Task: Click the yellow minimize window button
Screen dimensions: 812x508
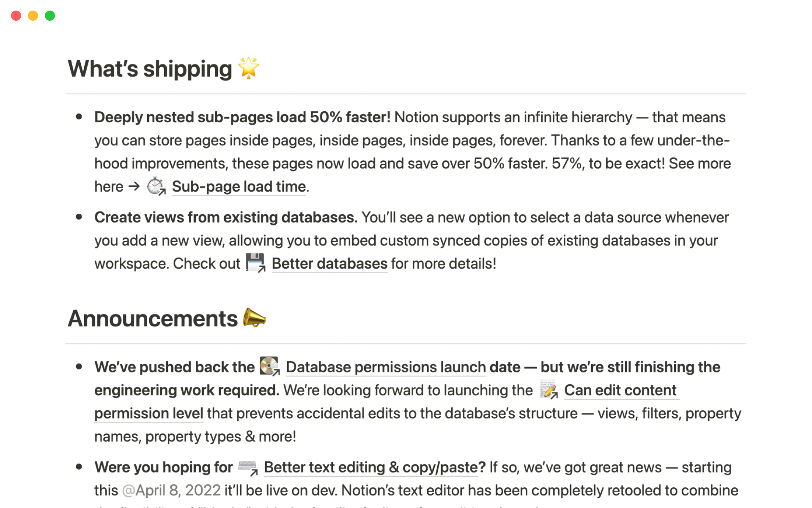Action: tap(33, 16)
